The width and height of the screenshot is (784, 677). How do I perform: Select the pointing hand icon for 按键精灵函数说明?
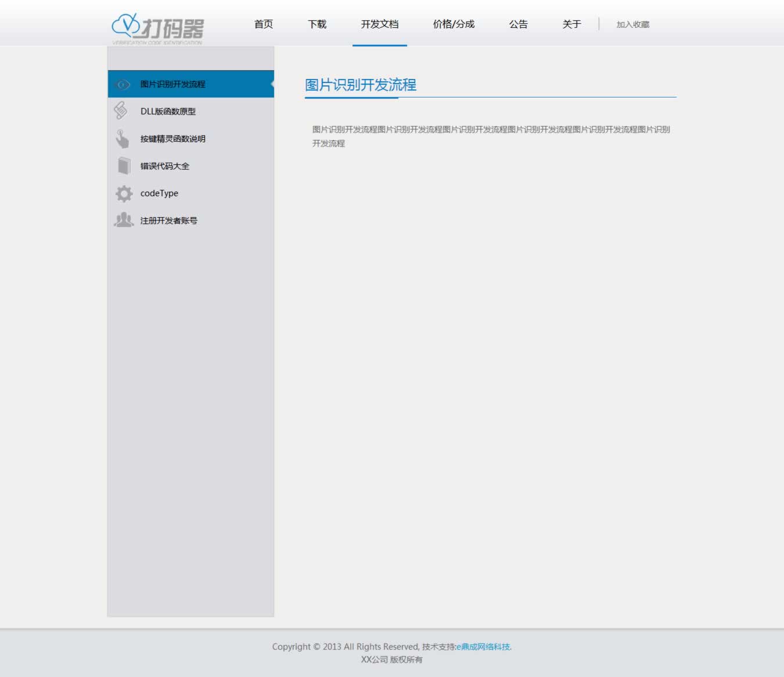(x=122, y=139)
